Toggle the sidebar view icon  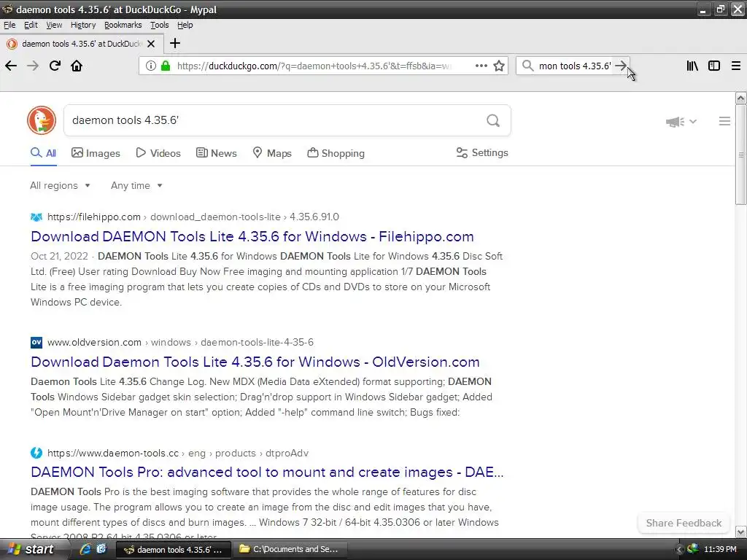point(714,66)
